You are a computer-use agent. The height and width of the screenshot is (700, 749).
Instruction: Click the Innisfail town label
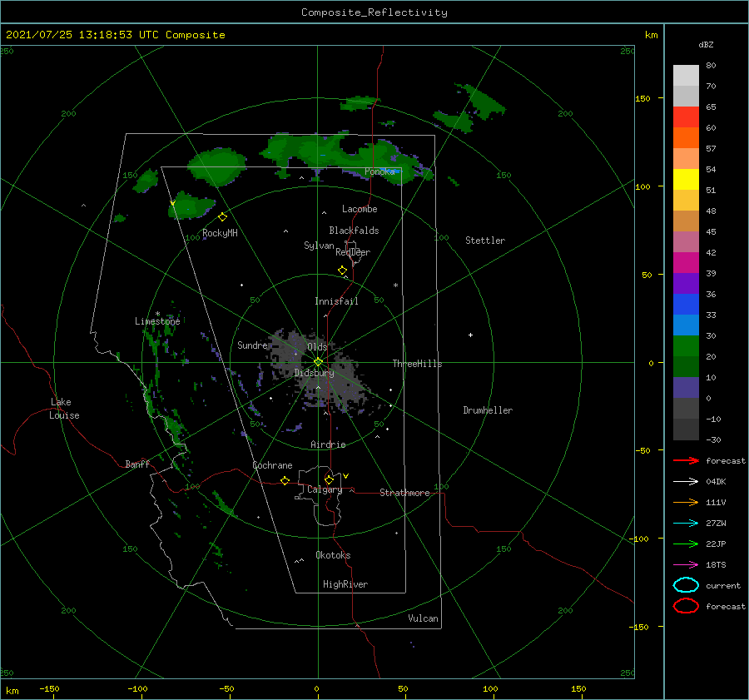pos(336,301)
